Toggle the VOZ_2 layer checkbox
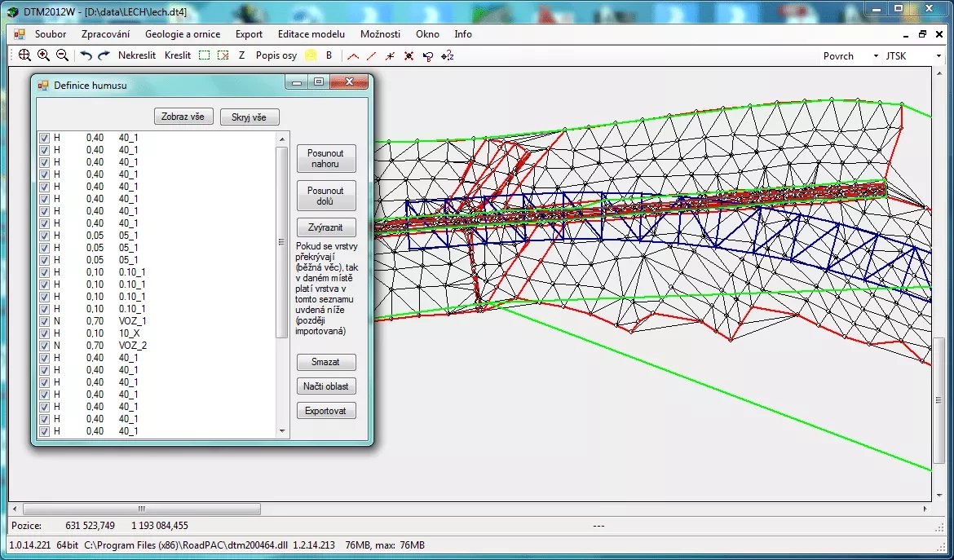 [x=45, y=346]
